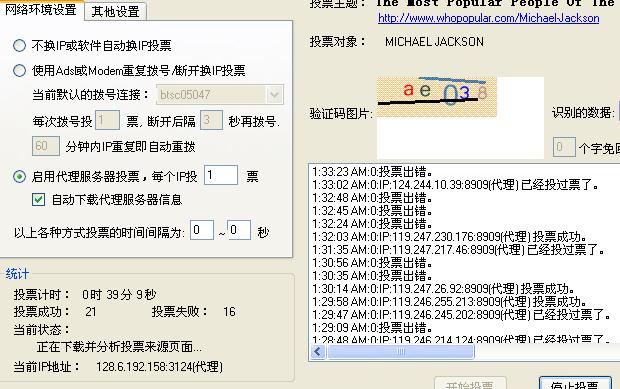Open the 其他设置 tab
The image size is (620, 389).
[x=115, y=11]
